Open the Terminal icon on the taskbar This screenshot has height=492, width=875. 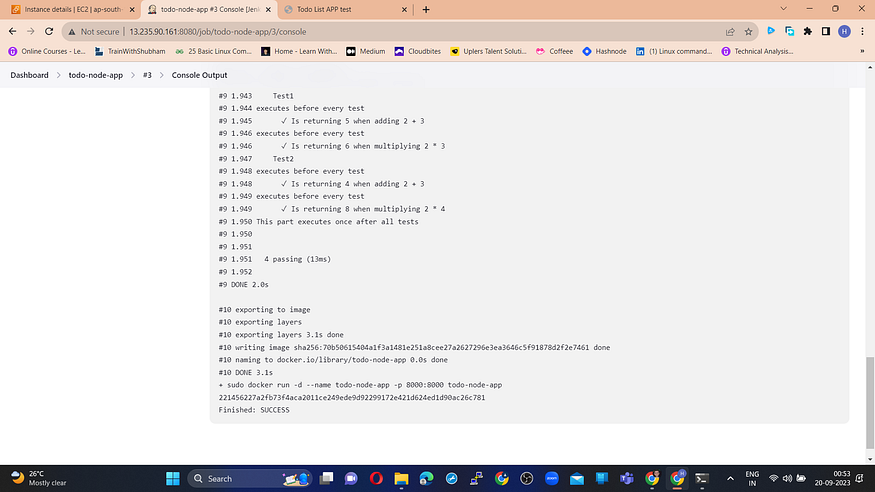click(x=702, y=479)
